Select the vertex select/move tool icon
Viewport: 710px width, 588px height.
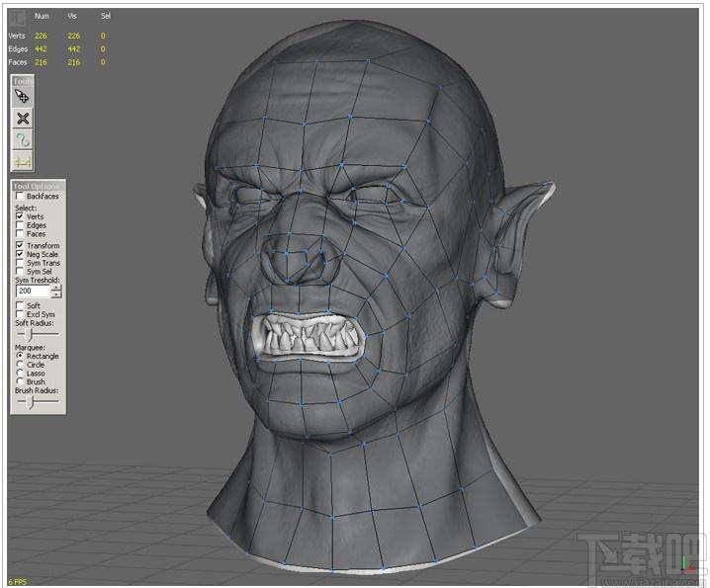(22, 97)
